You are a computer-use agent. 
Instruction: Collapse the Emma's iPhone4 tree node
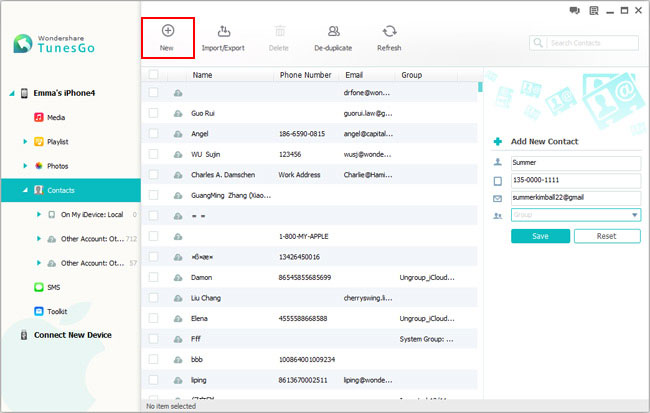point(12,93)
